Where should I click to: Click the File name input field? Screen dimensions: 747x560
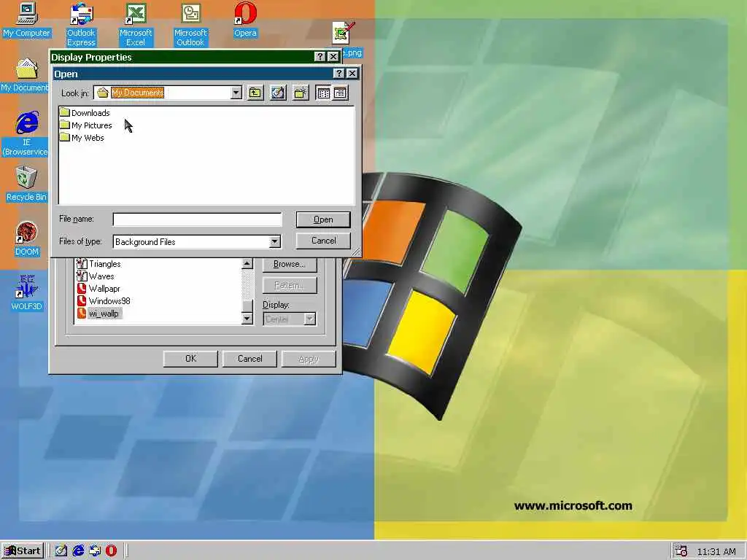[x=197, y=219]
